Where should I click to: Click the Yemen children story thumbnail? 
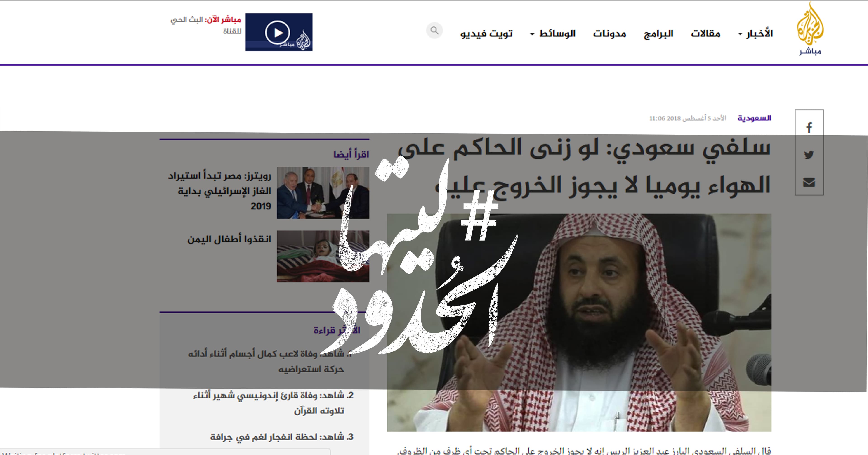(x=323, y=256)
